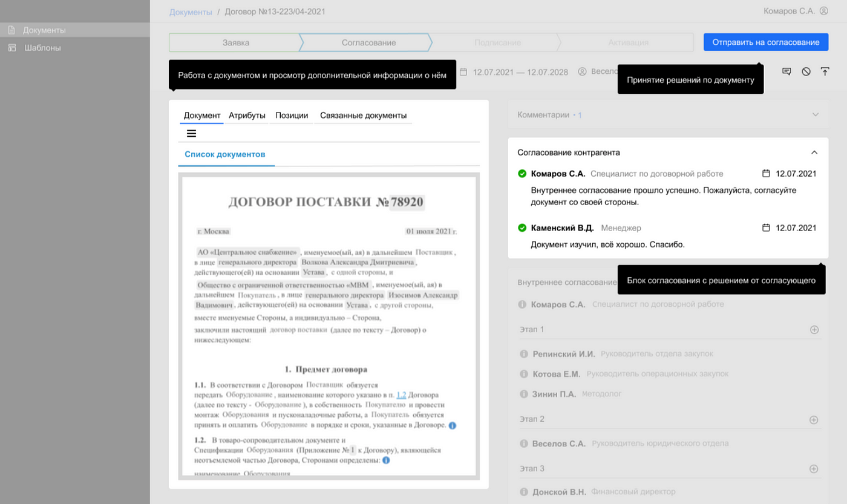847x504 pixels.
Task: Click the calendar icon before 12.07.2021 — 12.07.2028
Action: pyautogui.click(x=463, y=71)
